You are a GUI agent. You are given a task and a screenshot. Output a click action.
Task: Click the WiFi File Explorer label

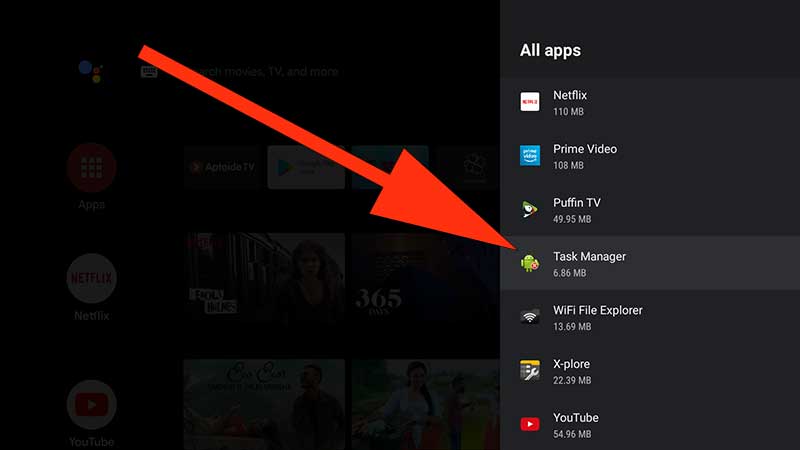pos(597,310)
